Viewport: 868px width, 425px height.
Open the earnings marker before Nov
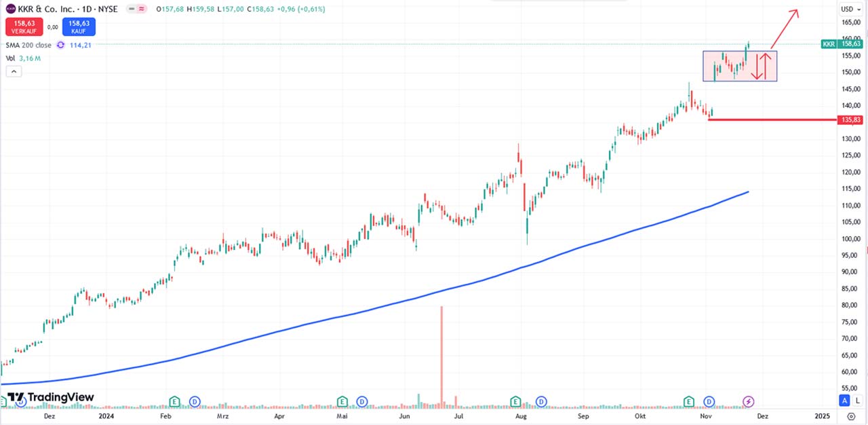click(689, 401)
